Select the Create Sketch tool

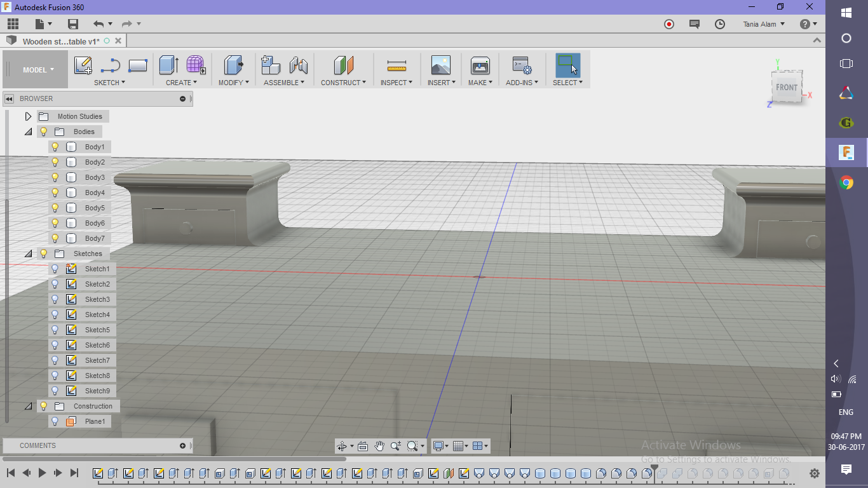point(83,65)
